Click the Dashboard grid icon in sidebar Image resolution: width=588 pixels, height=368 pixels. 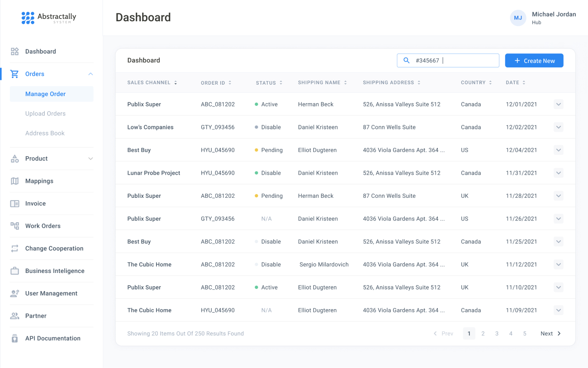coord(15,52)
